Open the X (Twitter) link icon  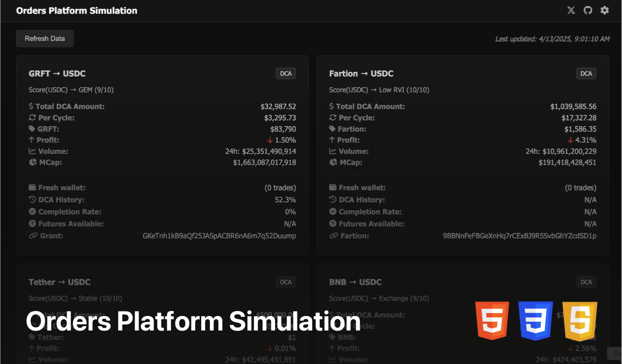571,10
